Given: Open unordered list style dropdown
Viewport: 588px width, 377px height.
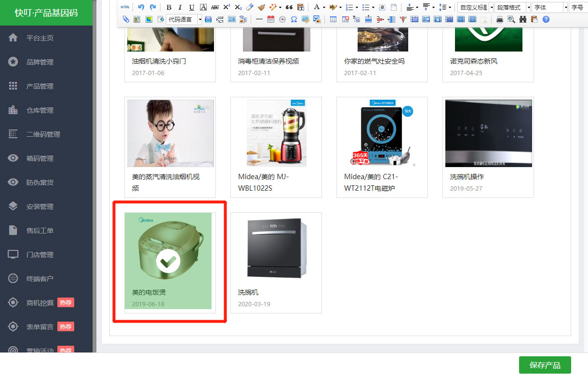Looking at the screenshot, I should (x=373, y=8).
